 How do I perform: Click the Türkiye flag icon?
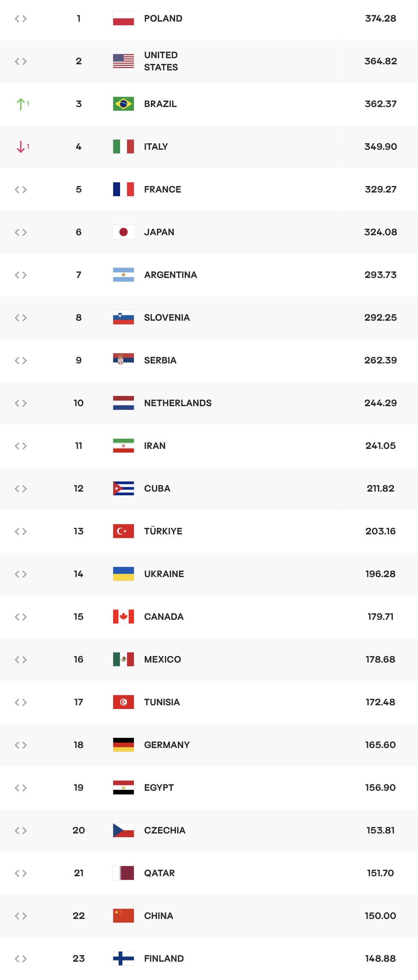[x=123, y=531]
